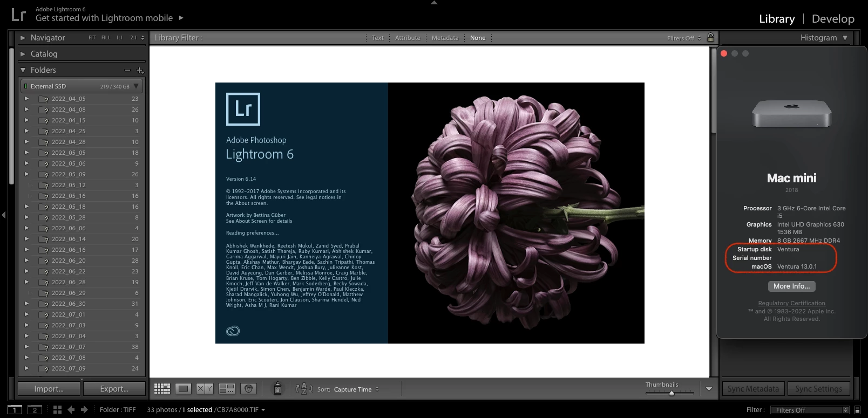Select the Text library filter
This screenshot has width=868, height=418.
click(x=377, y=38)
